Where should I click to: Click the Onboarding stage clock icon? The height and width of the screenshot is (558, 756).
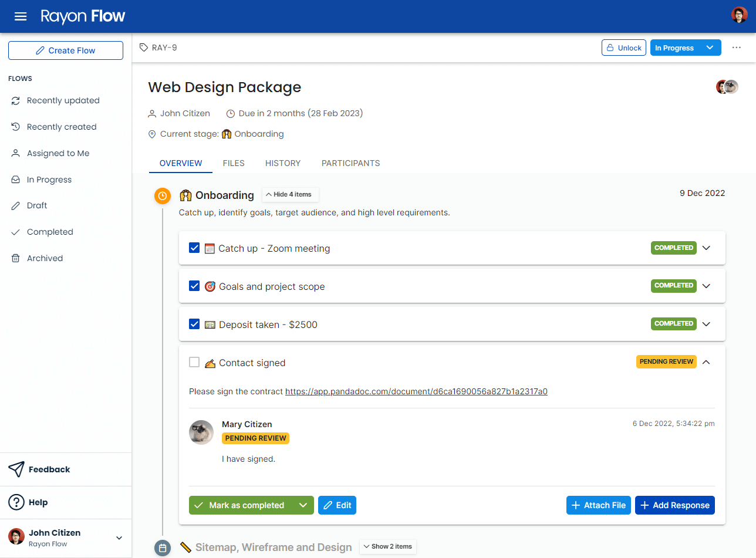pos(162,195)
